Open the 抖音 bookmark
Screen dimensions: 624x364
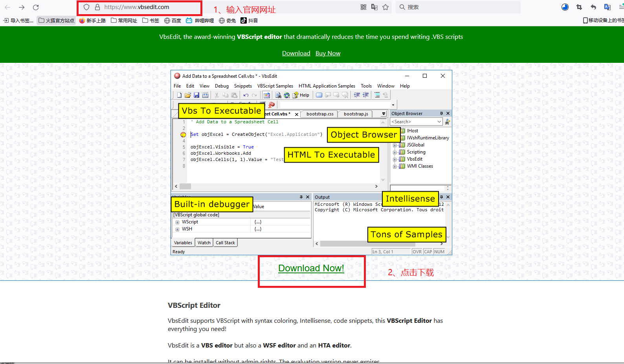pyautogui.click(x=249, y=20)
